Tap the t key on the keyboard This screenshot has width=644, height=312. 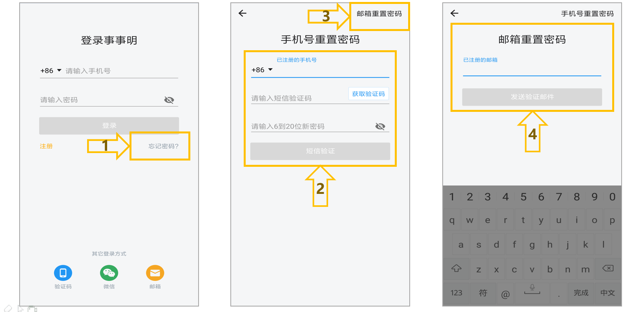click(x=523, y=220)
